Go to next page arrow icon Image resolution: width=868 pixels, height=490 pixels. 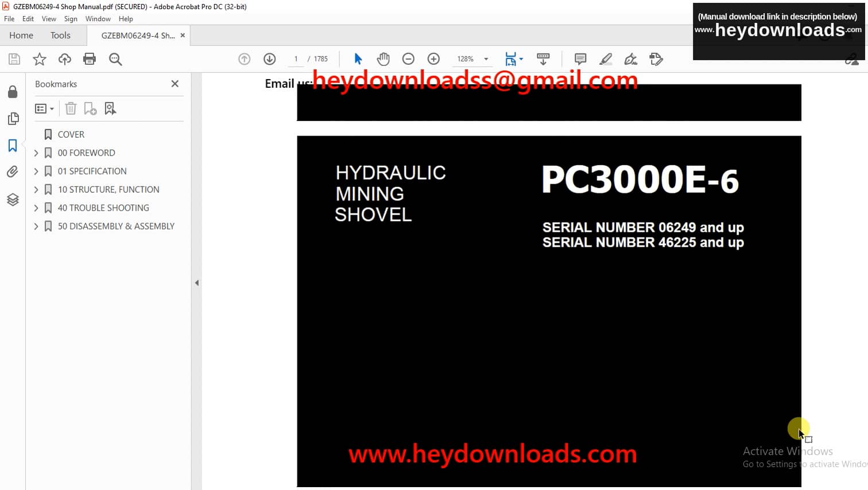(270, 59)
